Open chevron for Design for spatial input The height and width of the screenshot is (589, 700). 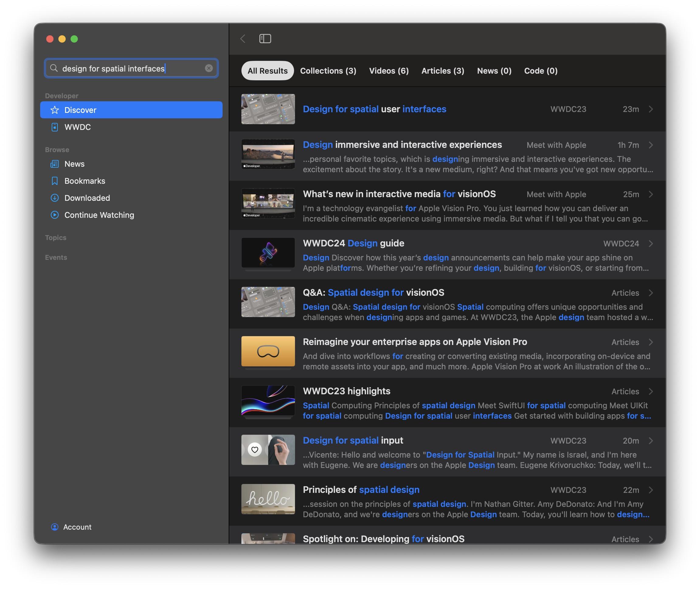(x=651, y=441)
